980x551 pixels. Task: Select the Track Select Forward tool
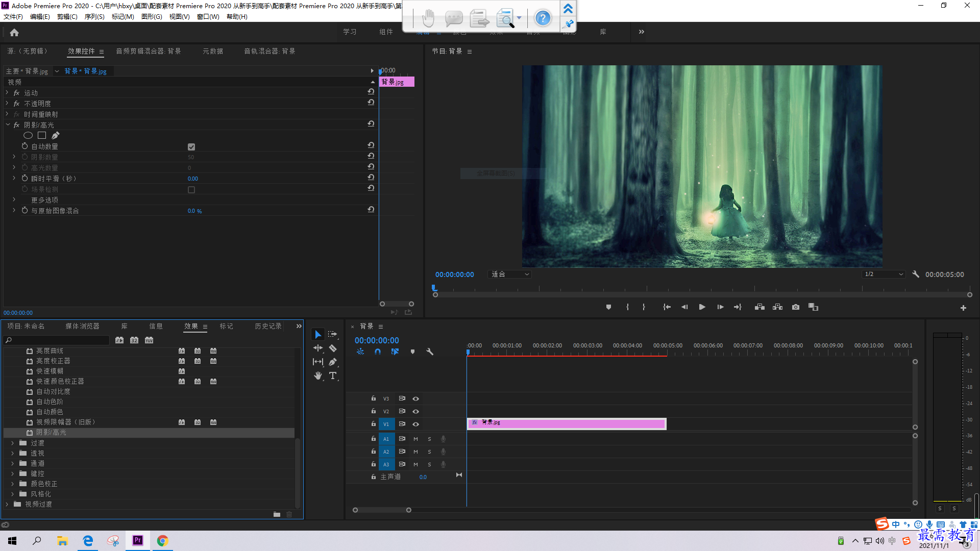click(x=333, y=334)
